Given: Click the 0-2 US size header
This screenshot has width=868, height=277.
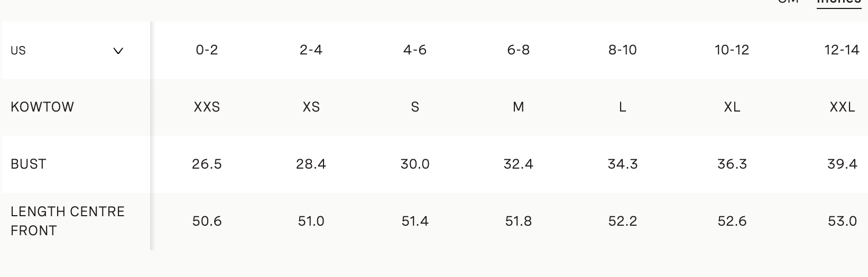Looking at the screenshot, I should click(207, 50).
